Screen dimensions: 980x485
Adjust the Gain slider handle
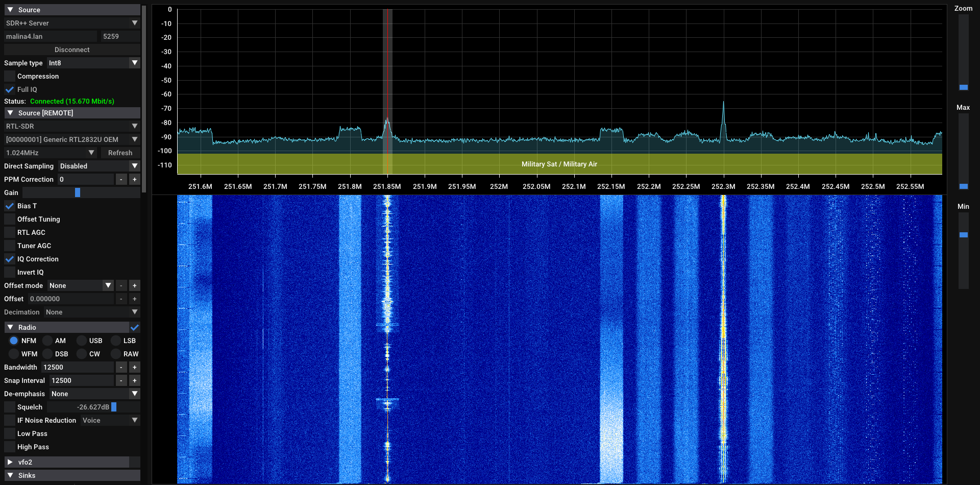click(x=78, y=192)
